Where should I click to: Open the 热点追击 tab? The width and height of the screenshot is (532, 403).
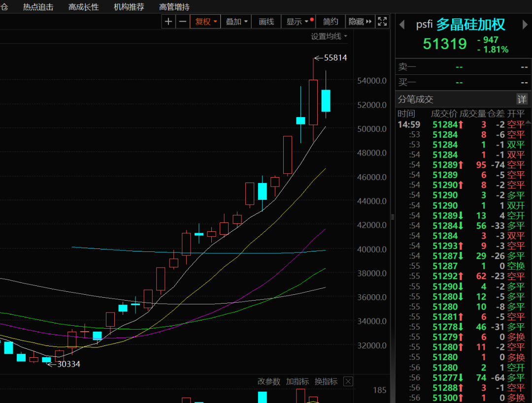click(x=38, y=7)
